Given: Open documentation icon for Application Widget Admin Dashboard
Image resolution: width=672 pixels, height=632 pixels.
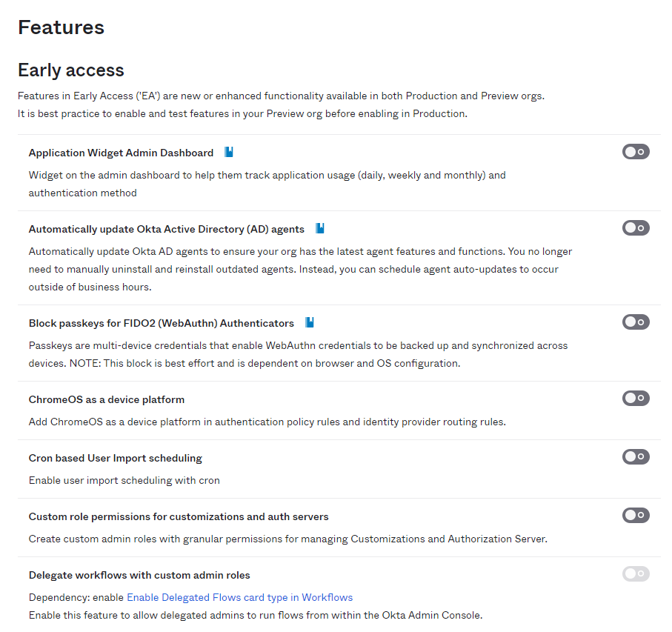Looking at the screenshot, I should [x=229, y=153].
